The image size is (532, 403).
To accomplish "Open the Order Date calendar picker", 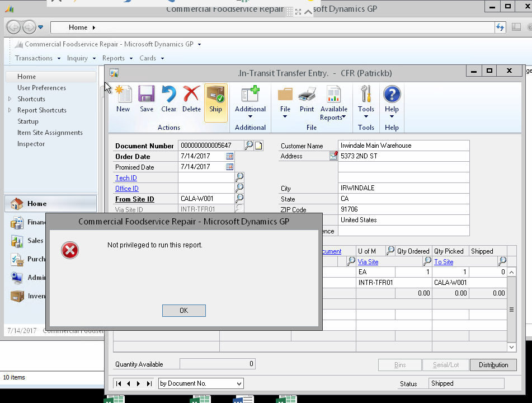I will (x=230, y=156).
